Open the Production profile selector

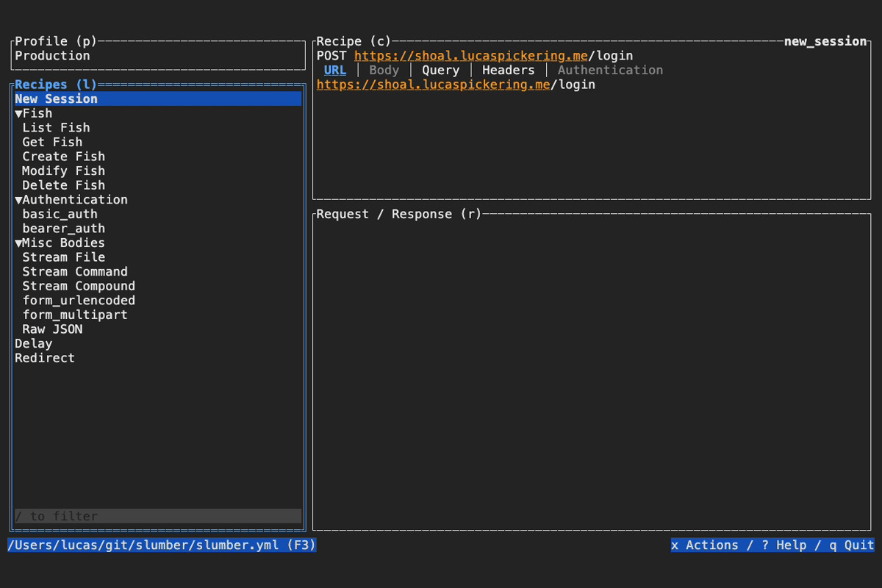coord(52,56)
